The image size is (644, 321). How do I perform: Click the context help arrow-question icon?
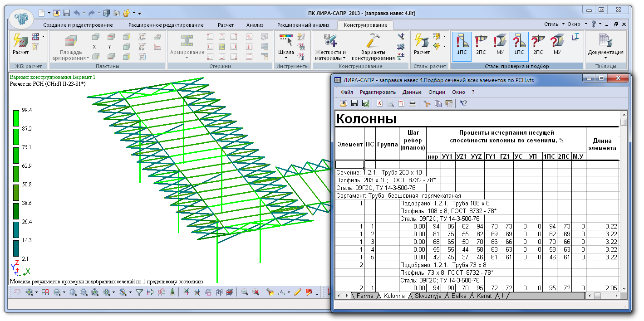pos(463,104)
